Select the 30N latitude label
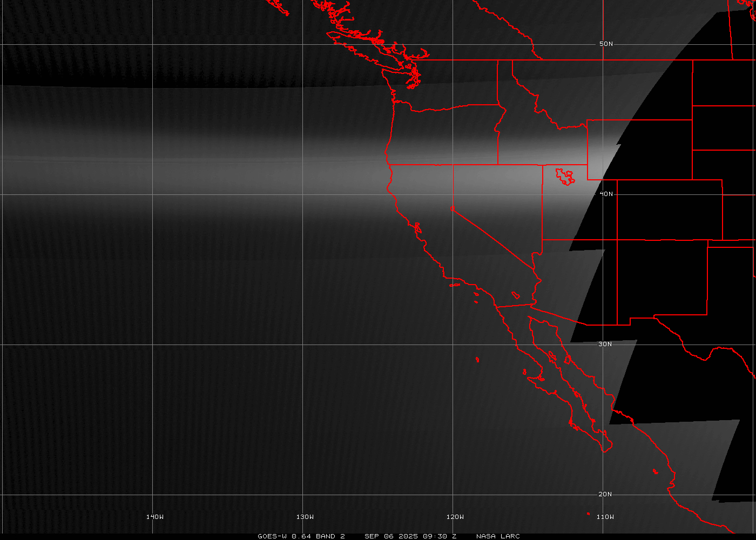This screenshot has width=756, height=540. coord(605,344)
